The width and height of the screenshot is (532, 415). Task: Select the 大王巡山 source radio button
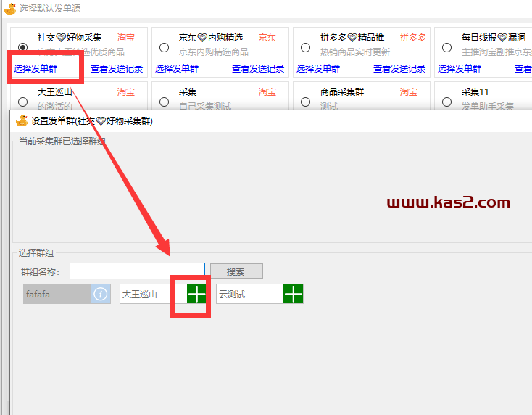pyautogui.click(x=22, y=102)
